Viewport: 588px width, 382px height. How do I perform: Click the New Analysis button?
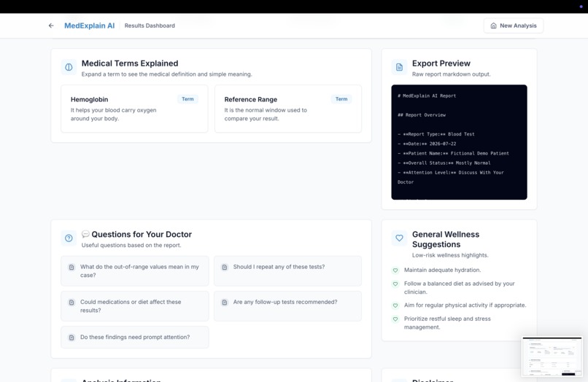click(514, 26)
